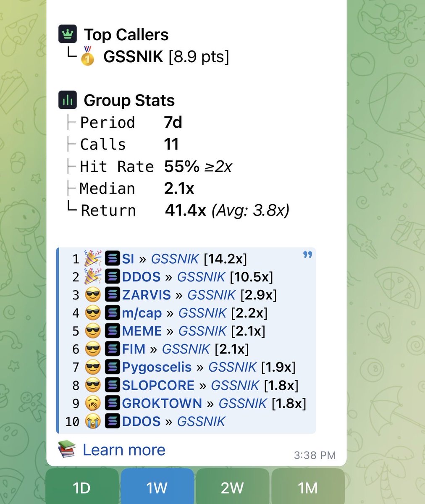The image size is (425, 504).
Task: Click the Top Callers heading
Action: [126, 34]
